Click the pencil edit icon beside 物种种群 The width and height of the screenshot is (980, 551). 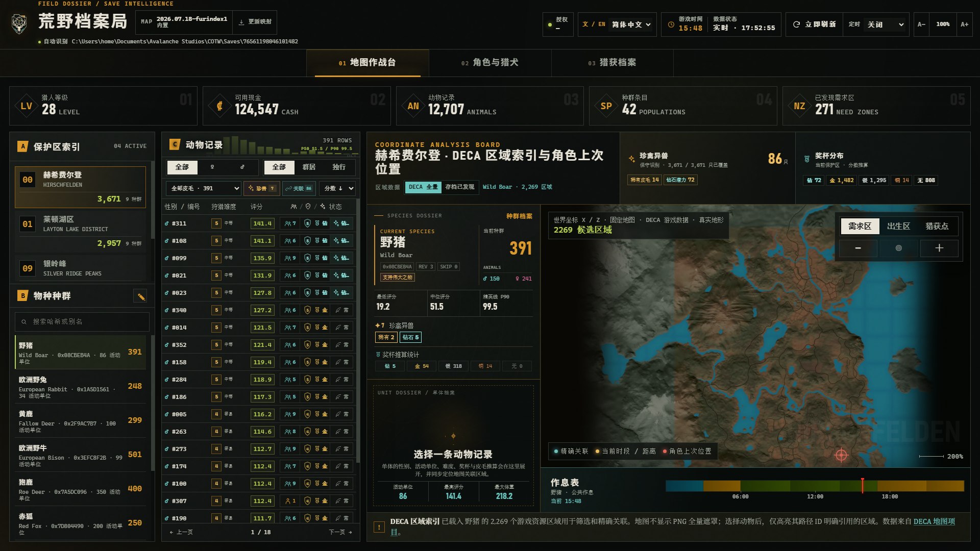click(141, 296)
